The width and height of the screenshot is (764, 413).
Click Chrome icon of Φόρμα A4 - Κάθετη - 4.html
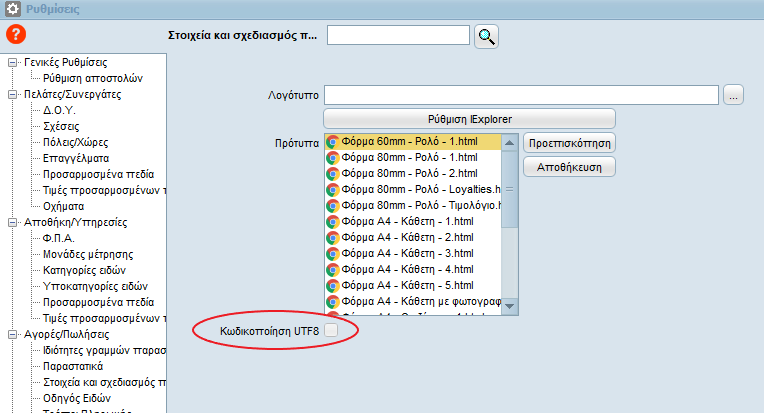(x=333, y=269)
